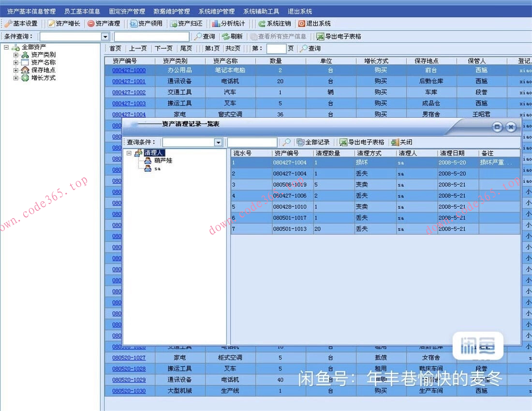Select 葫芦娃 in the 清理人 tree
This screenshot has height=411, width=532.
[163, 161]
